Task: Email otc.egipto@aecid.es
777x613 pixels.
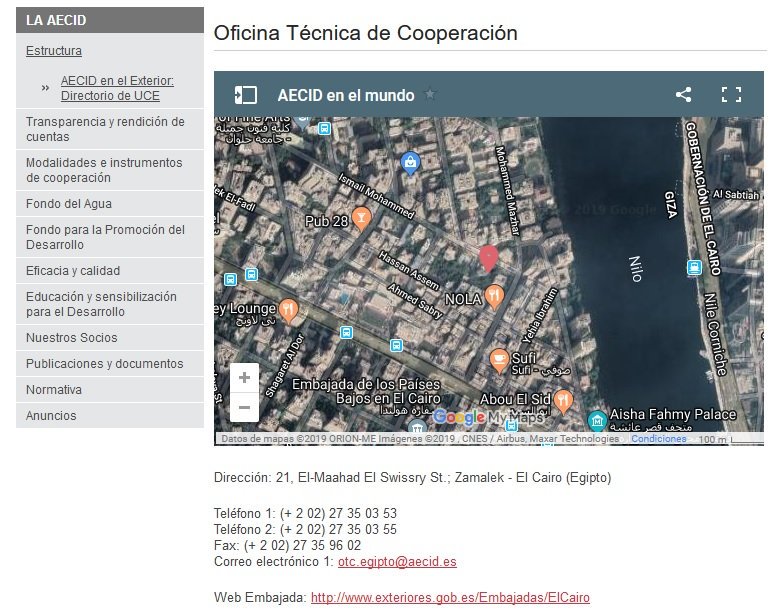Action: tap(397, 562)
